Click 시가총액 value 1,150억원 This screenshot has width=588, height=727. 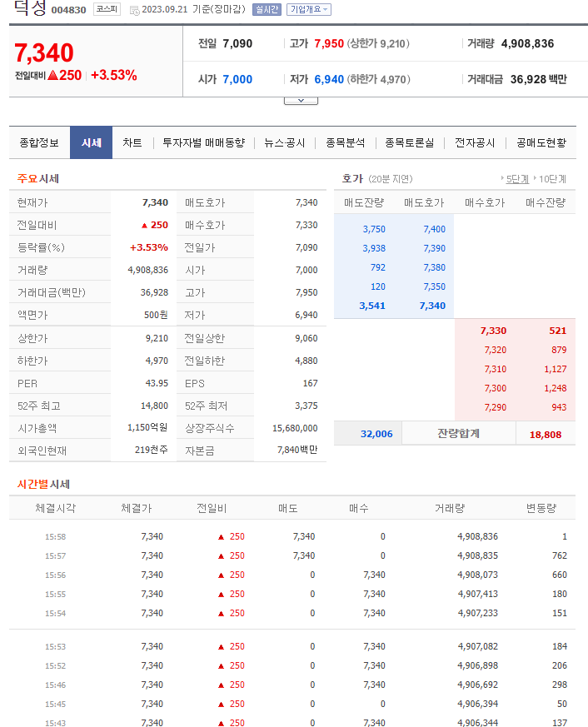(x=147, y=427)
